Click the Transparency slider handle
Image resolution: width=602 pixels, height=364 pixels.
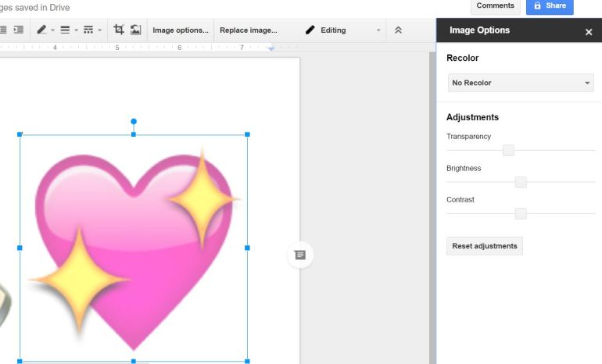tap(508, 150)
